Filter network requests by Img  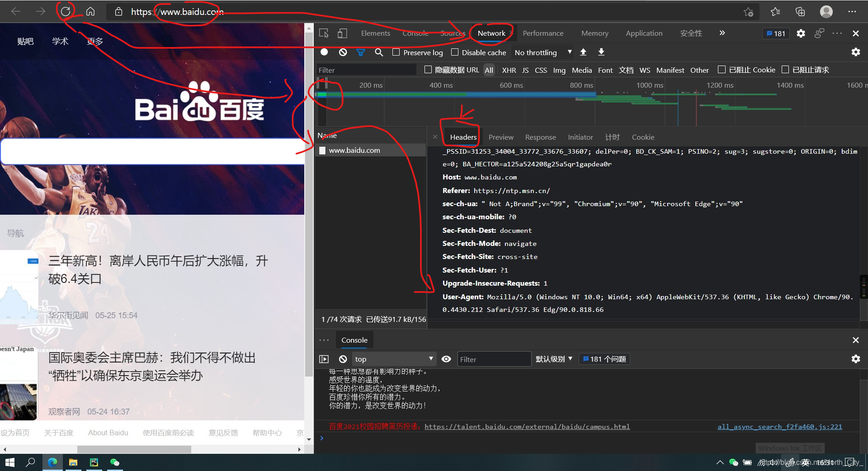coord(559,70)
